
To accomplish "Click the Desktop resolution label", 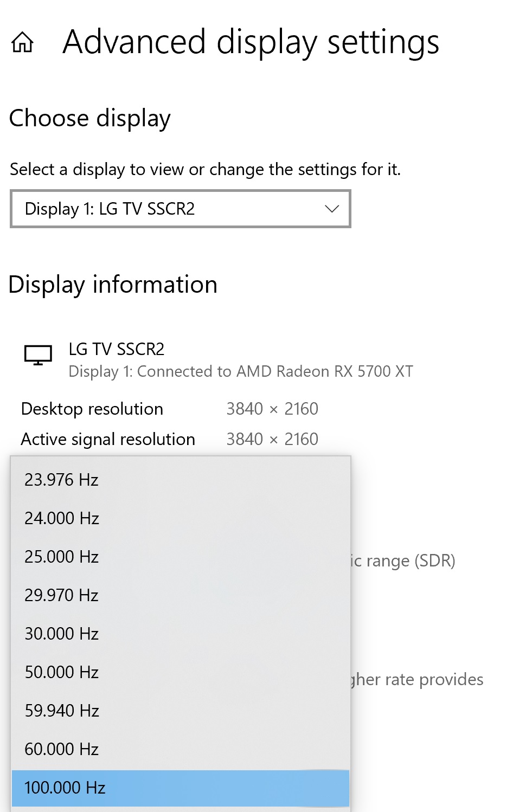I will (92, 409).
